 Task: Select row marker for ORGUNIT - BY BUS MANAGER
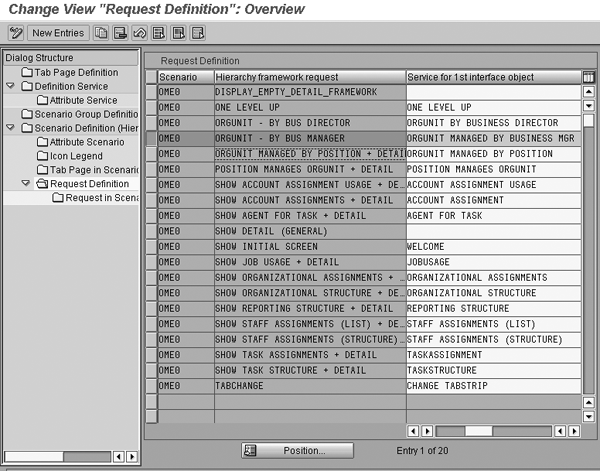tap(151, 138)
